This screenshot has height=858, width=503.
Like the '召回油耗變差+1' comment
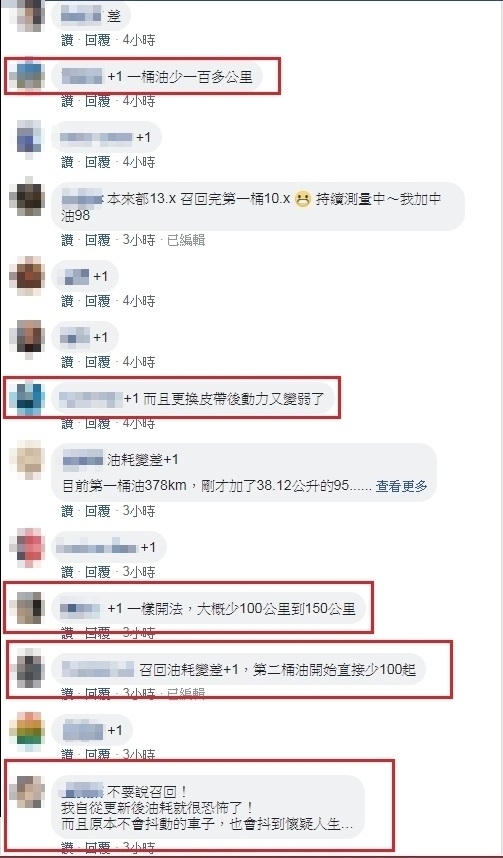tap(67, 693)
